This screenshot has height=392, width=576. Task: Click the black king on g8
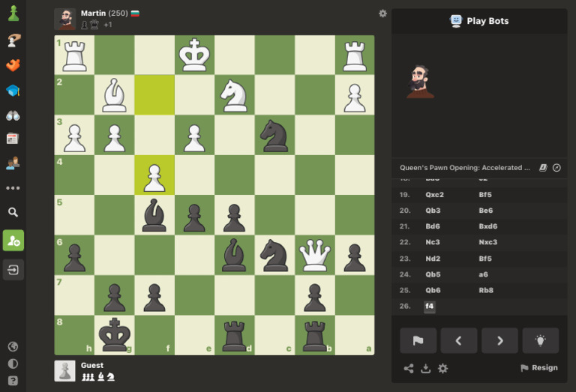(115, 335)
